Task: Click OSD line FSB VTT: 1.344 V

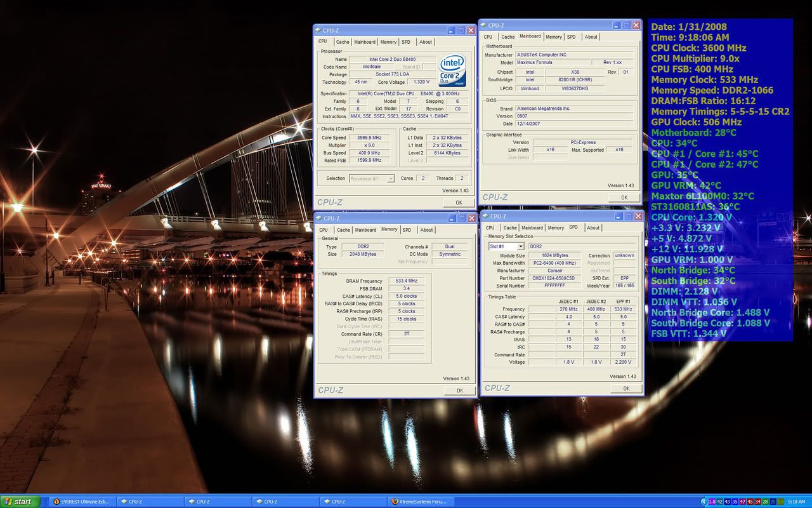Action: [688, 333]
